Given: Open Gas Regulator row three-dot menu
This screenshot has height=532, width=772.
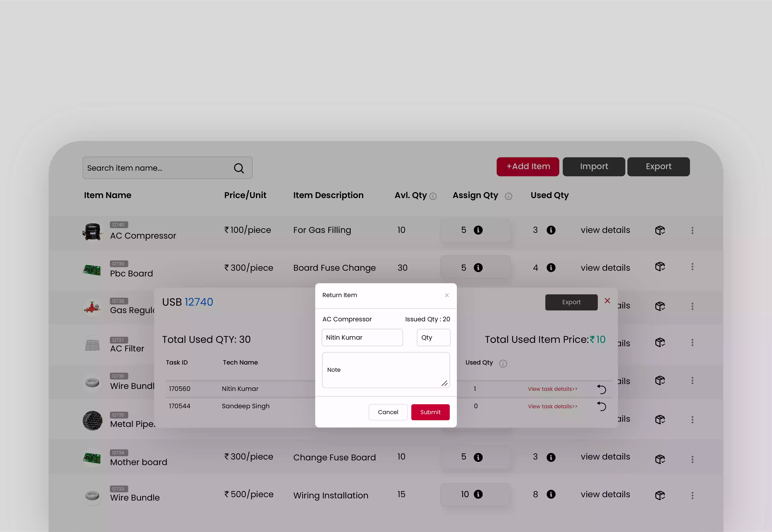Looking at the screenshot, I should pyautogui.click(x=692, y=306).
